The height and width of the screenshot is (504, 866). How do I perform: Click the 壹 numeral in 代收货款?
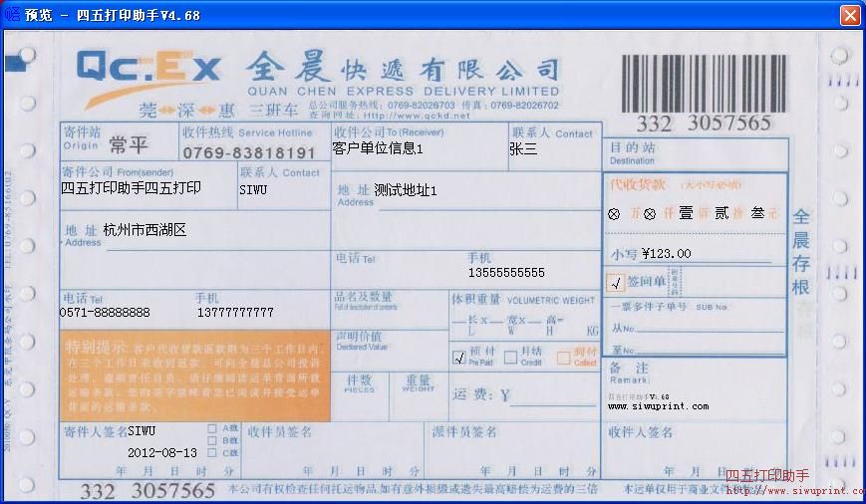686,213
